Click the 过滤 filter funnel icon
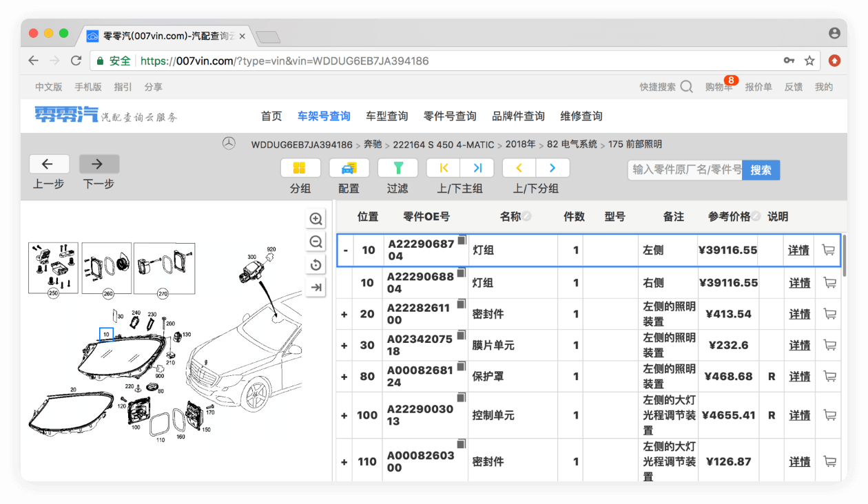This screenshot has height=504, width=868. point(397,168)
